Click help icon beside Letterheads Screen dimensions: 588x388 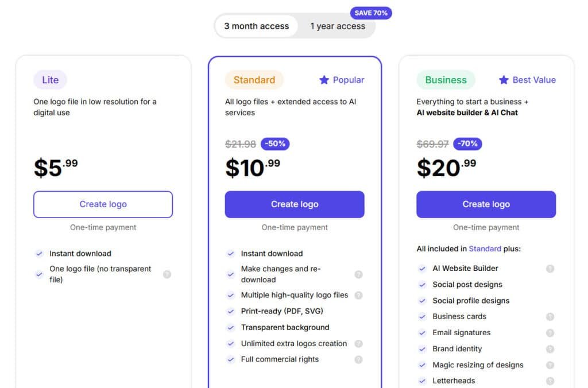coord(550,381)
